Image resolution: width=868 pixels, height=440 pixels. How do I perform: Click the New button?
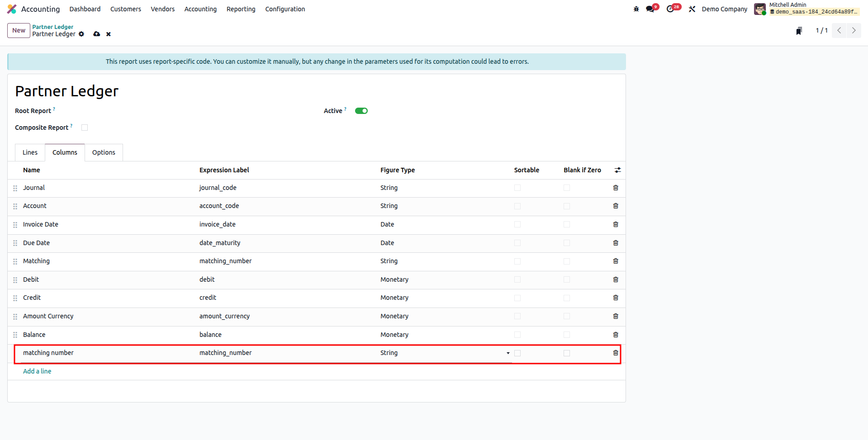19,30
